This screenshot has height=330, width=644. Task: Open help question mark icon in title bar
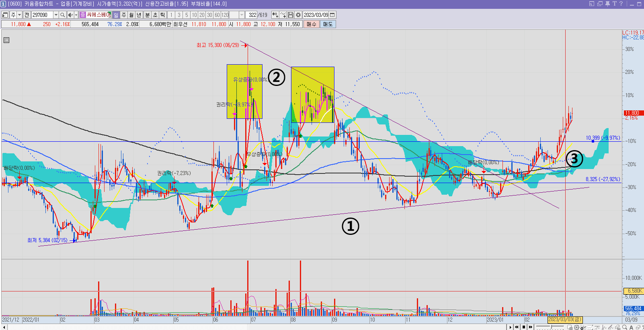pos(621,4)
